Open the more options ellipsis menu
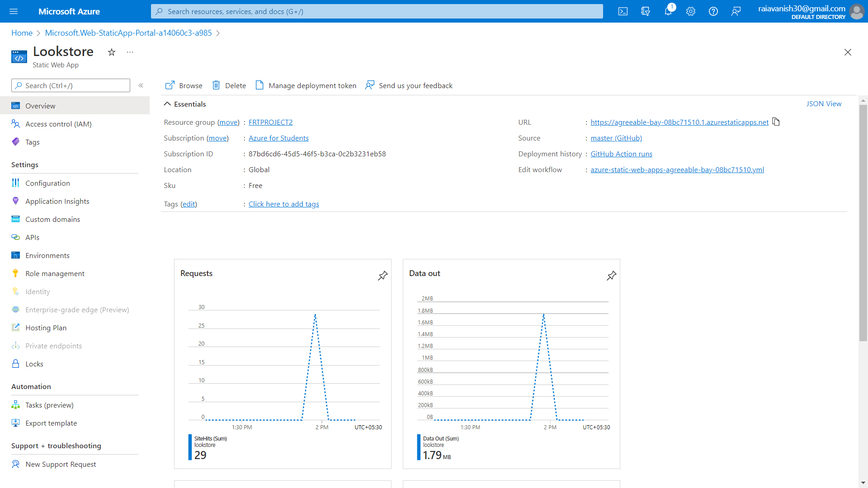Viewport: 868px width, 488px height. tap(130, 52)
